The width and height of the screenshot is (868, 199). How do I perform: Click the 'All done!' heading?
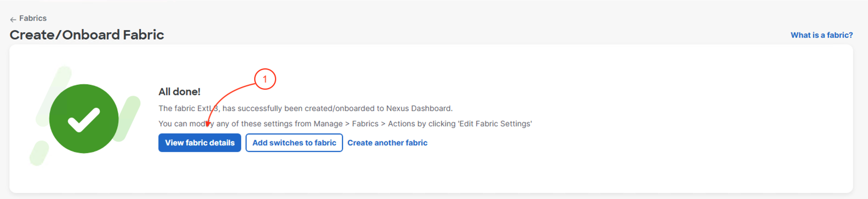tap(179, 92)
